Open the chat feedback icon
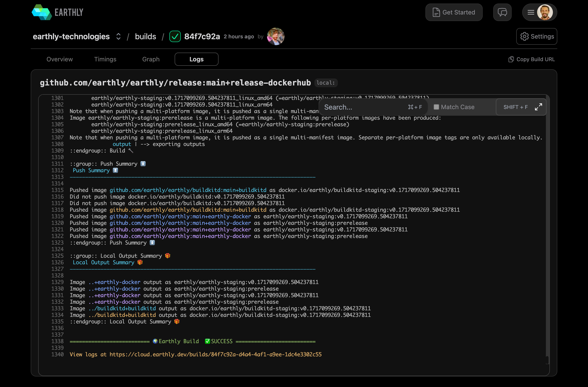 (502, 12)
